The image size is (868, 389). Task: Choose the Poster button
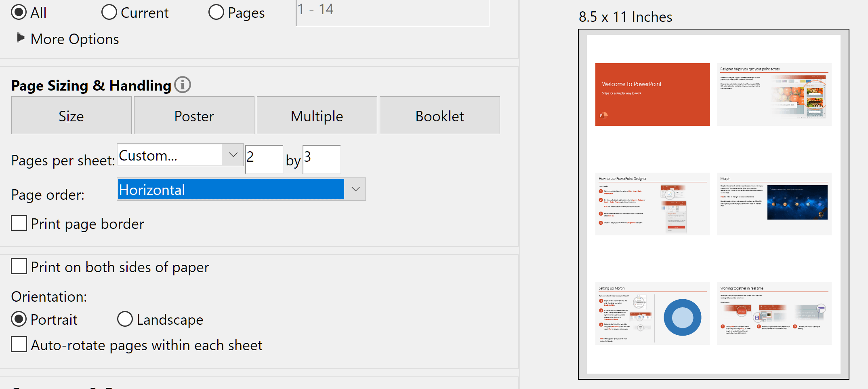pyautogui.click(x=194, y=115)
